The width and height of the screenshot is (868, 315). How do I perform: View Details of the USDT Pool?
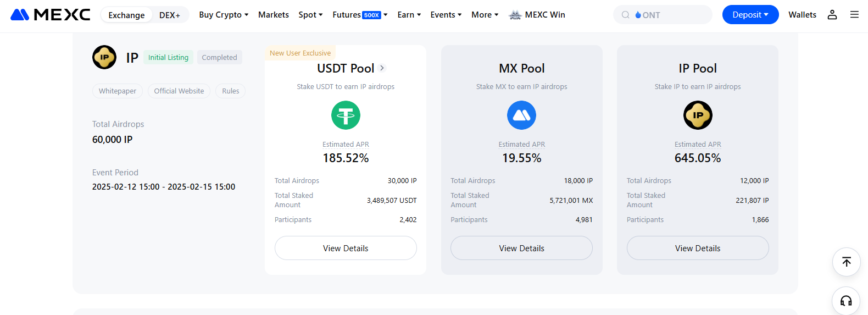click(346, 248)
